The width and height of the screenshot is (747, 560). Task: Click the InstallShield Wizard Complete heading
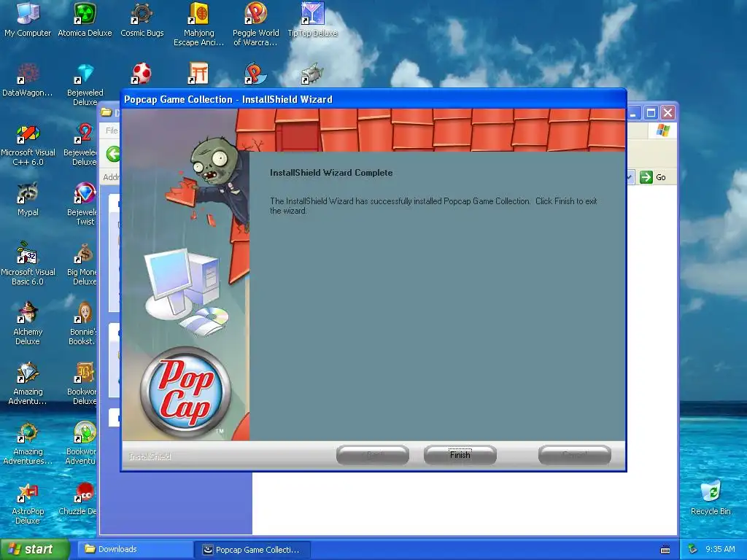(x=331, y=173)
